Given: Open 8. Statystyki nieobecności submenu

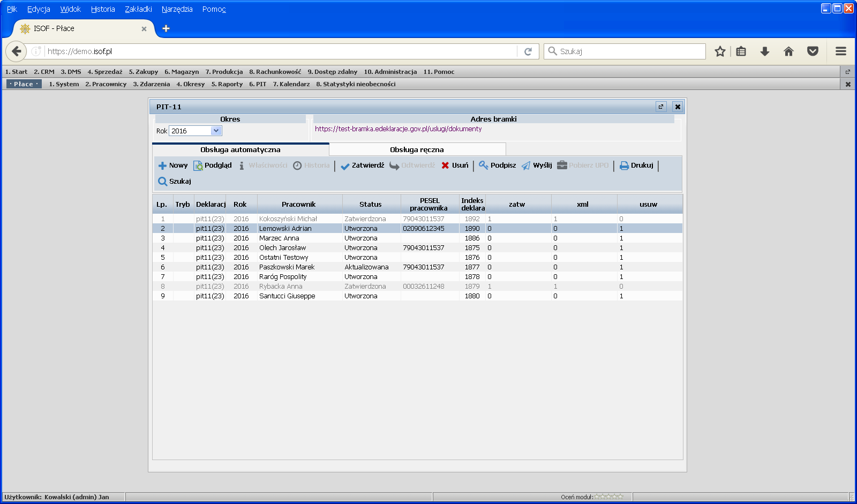Looking at the screenshot, I should pyautogui.click(x=356, y=84).
